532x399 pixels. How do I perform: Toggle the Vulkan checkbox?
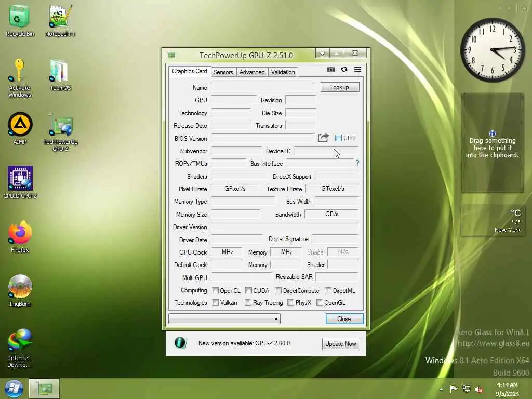(x=215, y=303)
